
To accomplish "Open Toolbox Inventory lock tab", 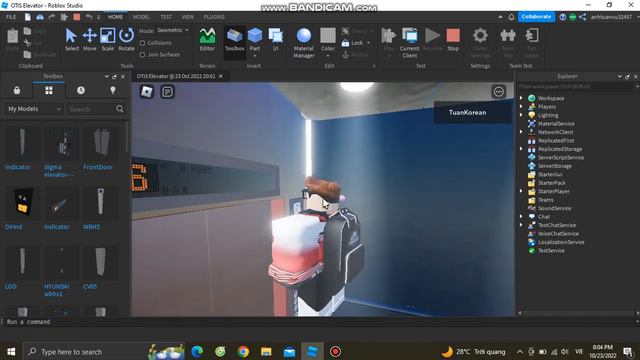I will tap(17, 90).
